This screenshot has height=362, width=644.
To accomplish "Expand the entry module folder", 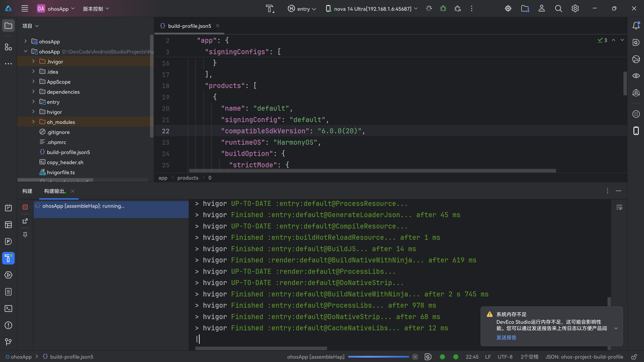I will 33,102.
